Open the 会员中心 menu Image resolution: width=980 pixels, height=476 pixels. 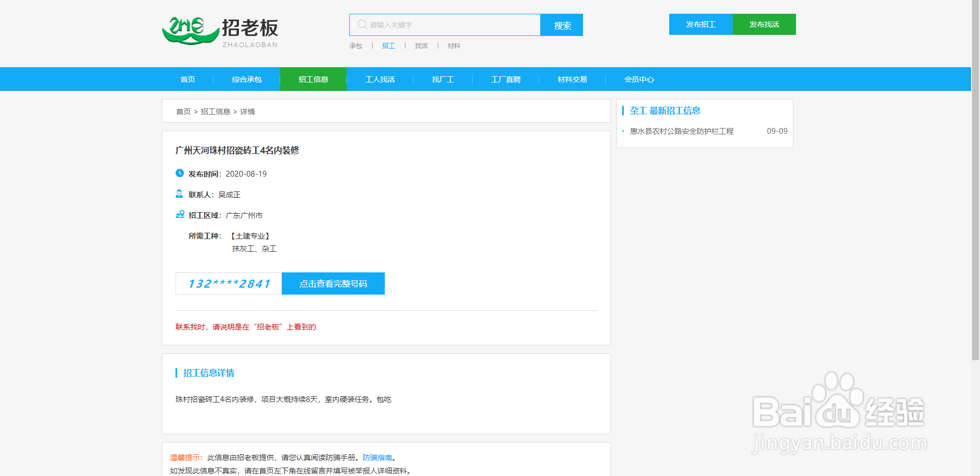pos(639,79)
